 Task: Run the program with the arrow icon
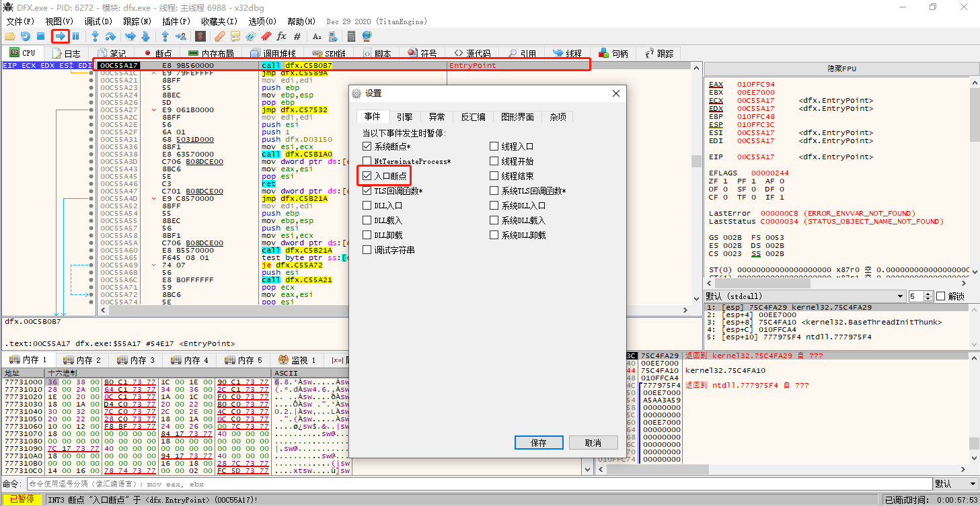61,36
